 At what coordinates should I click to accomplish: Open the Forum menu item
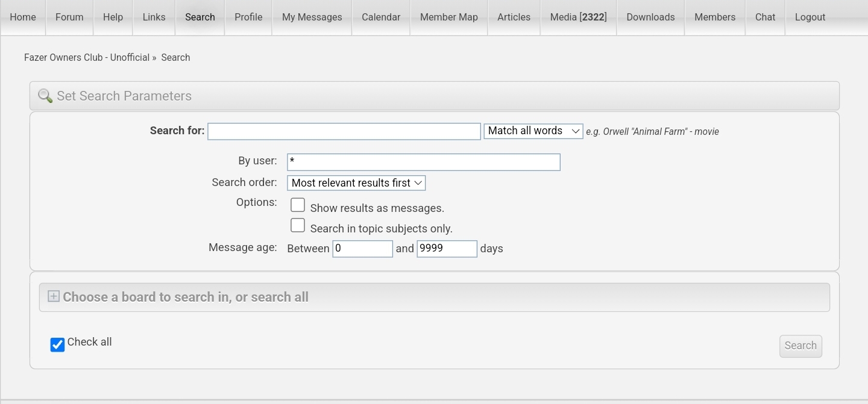69,17
